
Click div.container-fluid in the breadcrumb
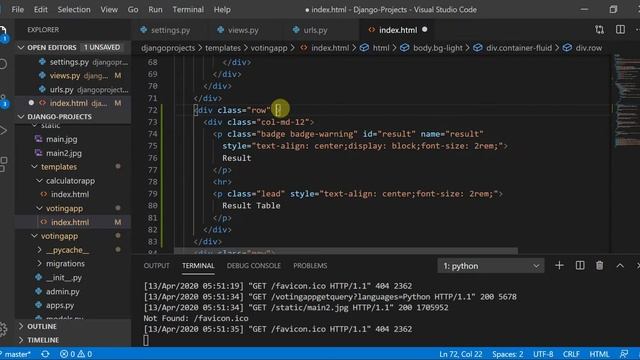click(512, 48)
